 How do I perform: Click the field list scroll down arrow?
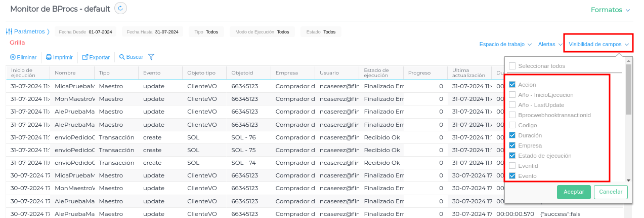coord(628,180)
